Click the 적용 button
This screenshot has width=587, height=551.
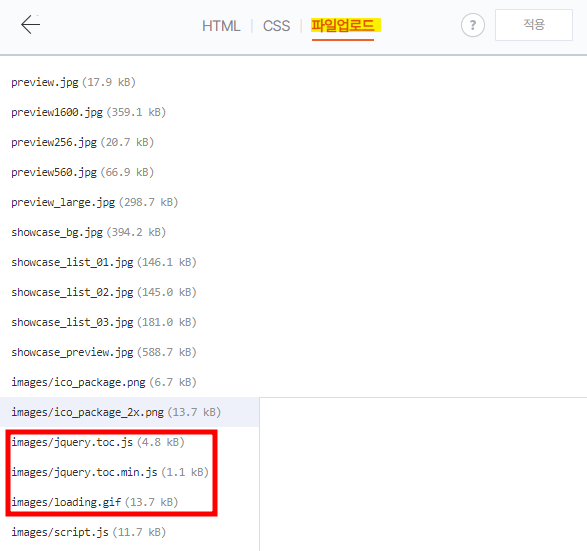click(x=534, y=25)
